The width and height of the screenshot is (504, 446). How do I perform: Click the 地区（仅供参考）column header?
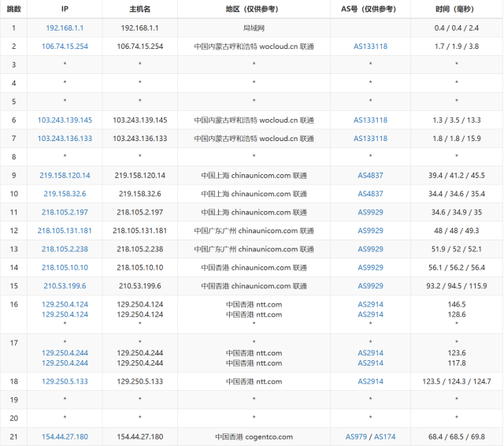point(254,9)
